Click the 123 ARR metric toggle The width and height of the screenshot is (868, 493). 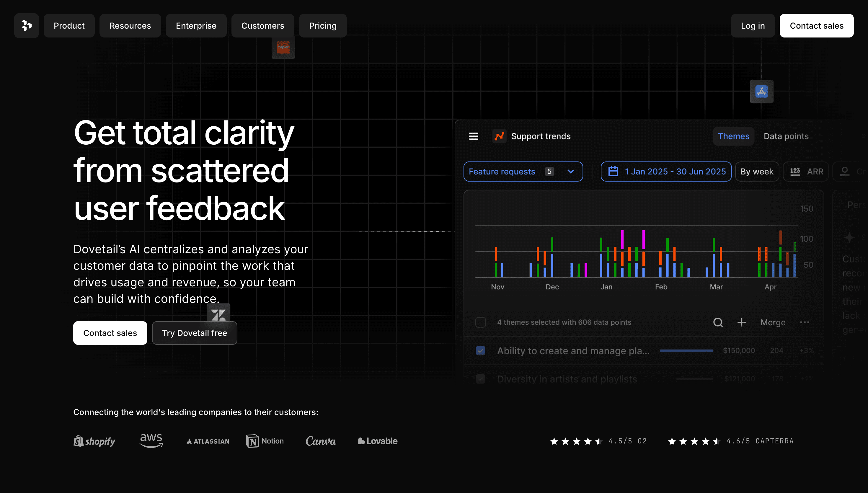(x=806, y=171)
